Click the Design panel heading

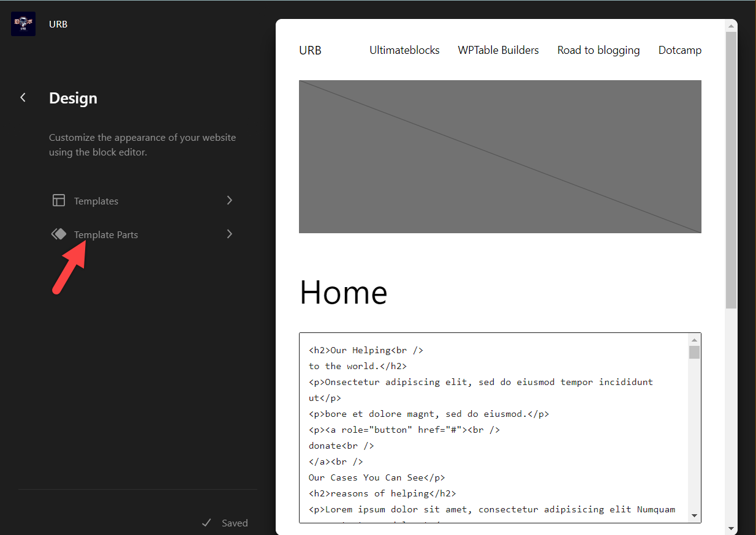tap(73, 98)
